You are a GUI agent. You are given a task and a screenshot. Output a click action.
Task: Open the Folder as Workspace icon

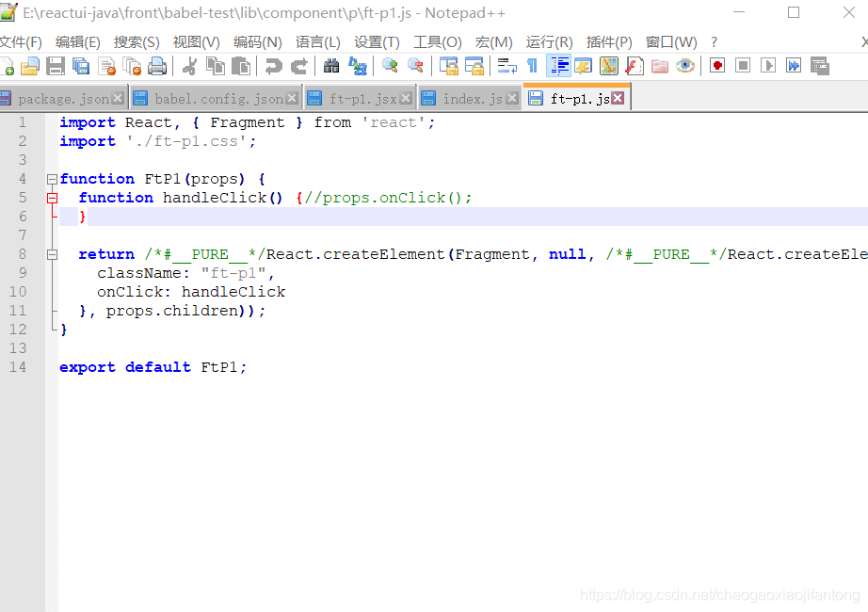pyautogui.click(x=660, y=66)
